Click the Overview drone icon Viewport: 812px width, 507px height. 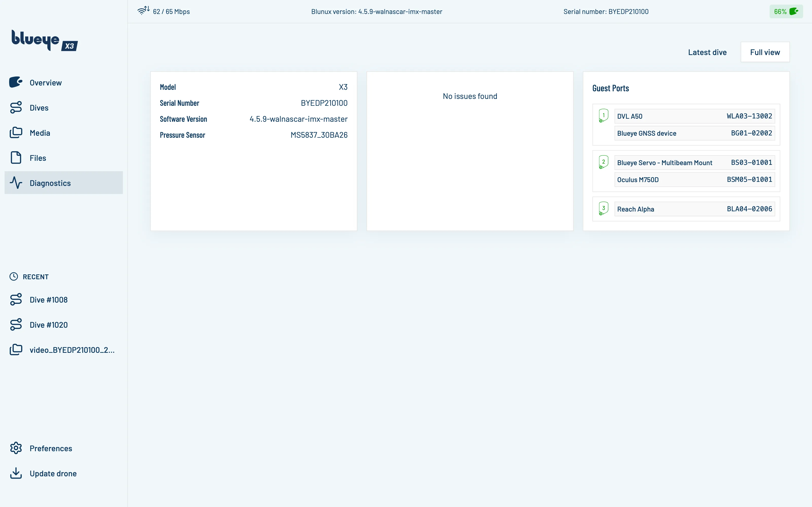coord(16,82)
